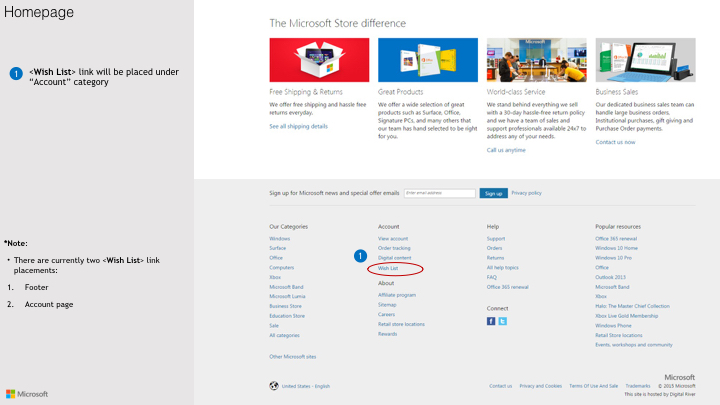This screenshot has height=405, width=720.
Task: Open Microsoft Band under Popular resources
Action: (x=613, y=287)
